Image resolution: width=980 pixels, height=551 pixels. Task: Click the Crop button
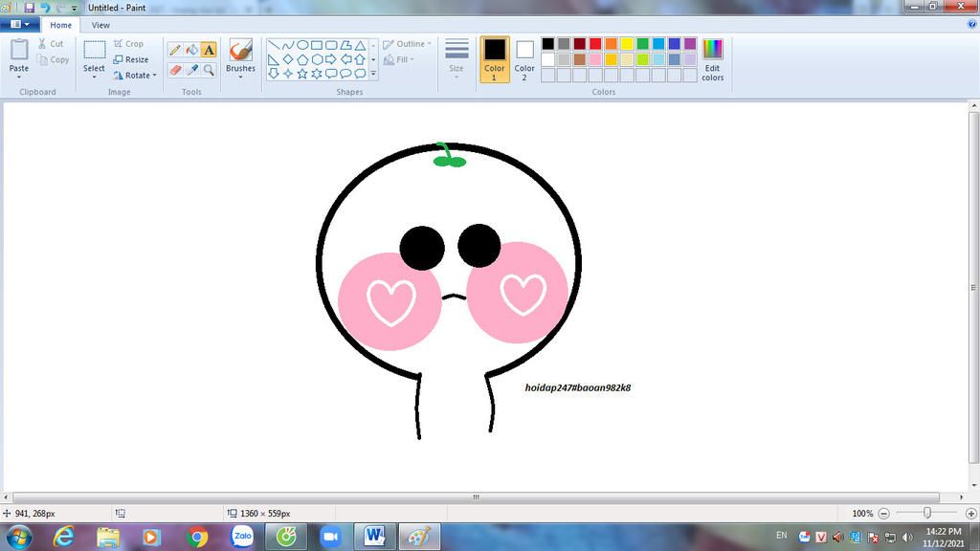[129, 44]
